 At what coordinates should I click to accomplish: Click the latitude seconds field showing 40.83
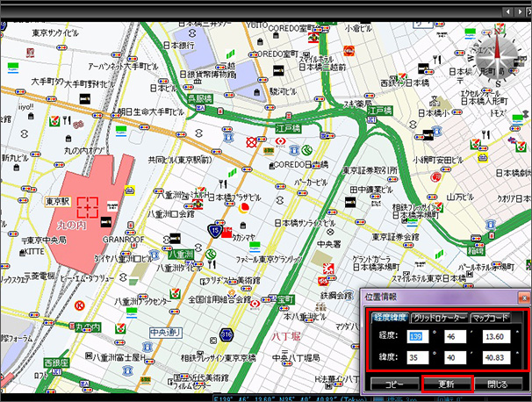coord(496,357)
